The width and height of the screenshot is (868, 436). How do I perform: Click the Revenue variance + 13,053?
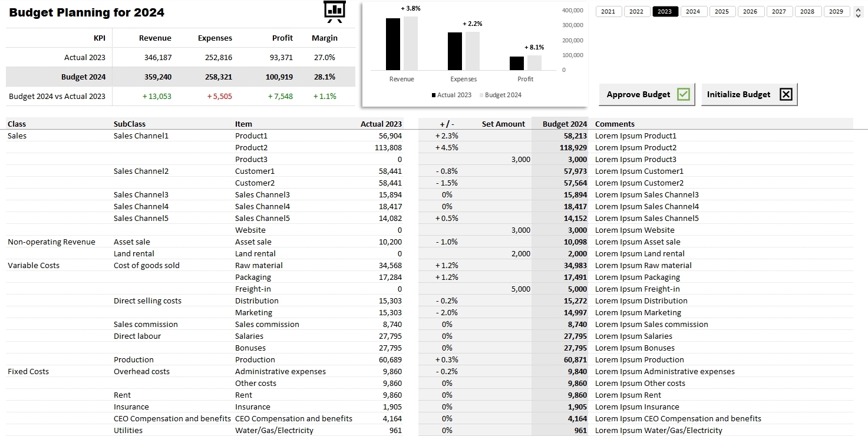pyautogui.click(x=157, y=96)
